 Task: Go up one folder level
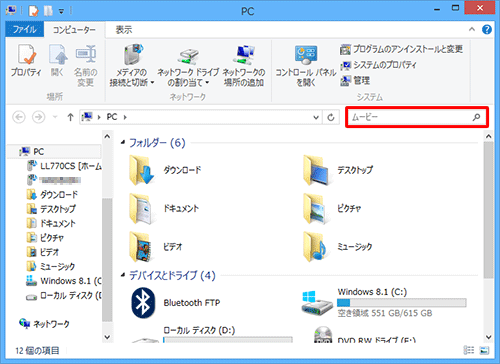point(70,117)
